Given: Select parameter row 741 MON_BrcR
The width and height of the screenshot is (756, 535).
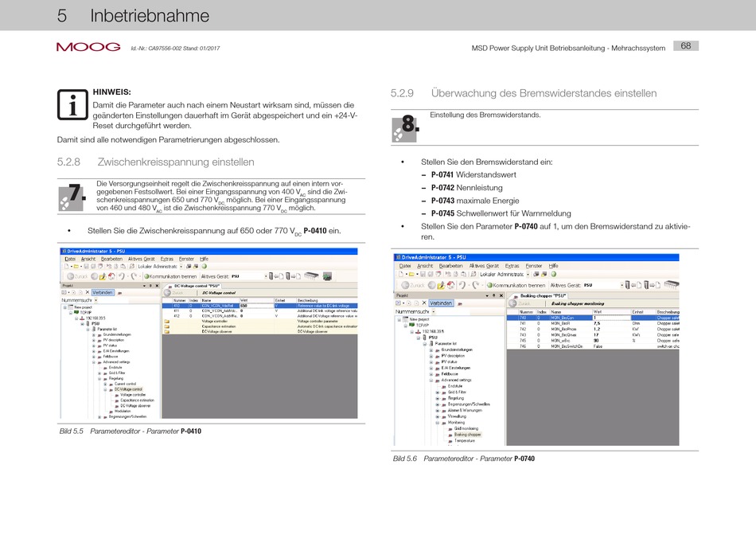Looking at the screenshot, I should pyautogui.click(x=593, y=323).
